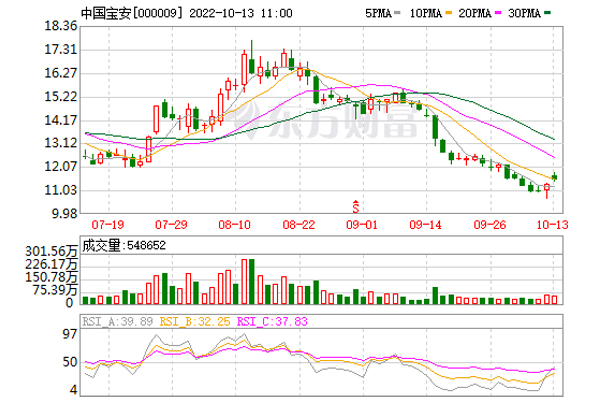The image size is (600, 400).
Task: Select the 07-19 date on the axis
Action: (x=107, y=227)
